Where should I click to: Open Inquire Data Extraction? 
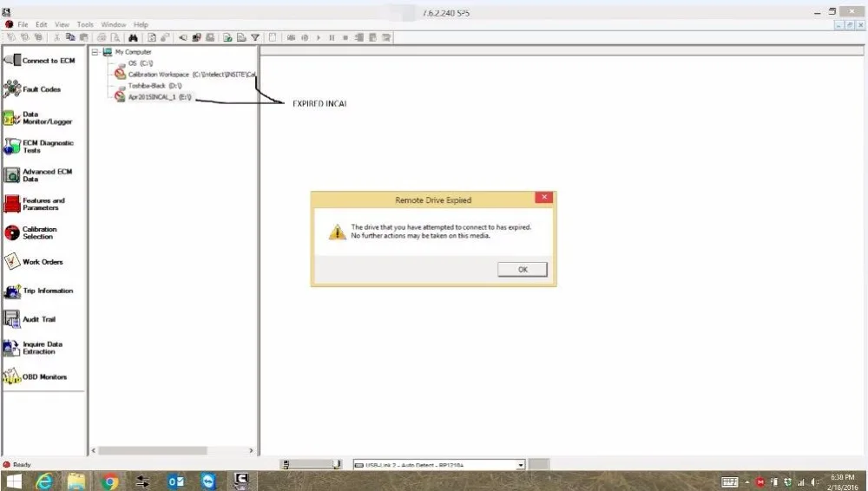(x=33, y=348)
